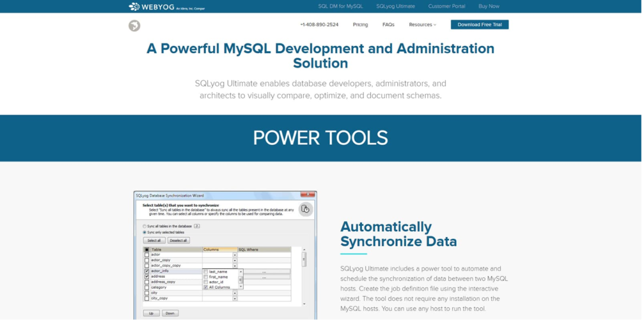Screen dimensions: 644x320
Task: Click the help '?' button beside Sync all tables
Action: click(197, 226)
